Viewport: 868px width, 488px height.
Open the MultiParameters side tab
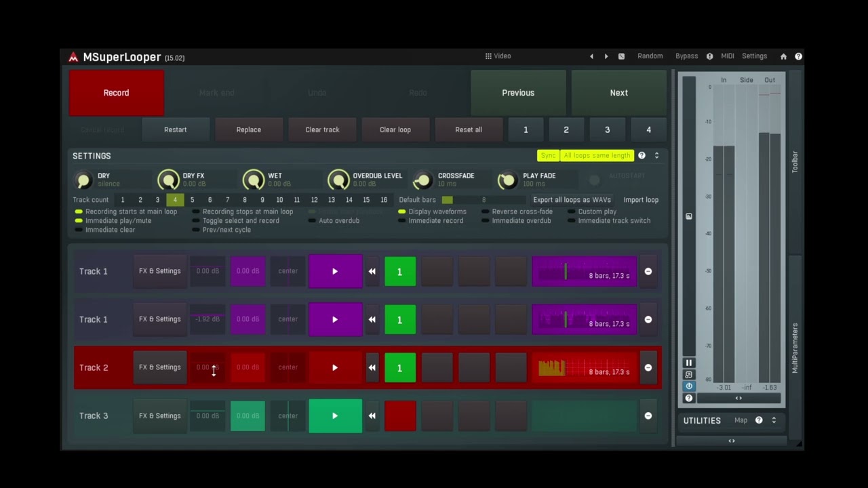pyautogui.click(x=795, y=348)
